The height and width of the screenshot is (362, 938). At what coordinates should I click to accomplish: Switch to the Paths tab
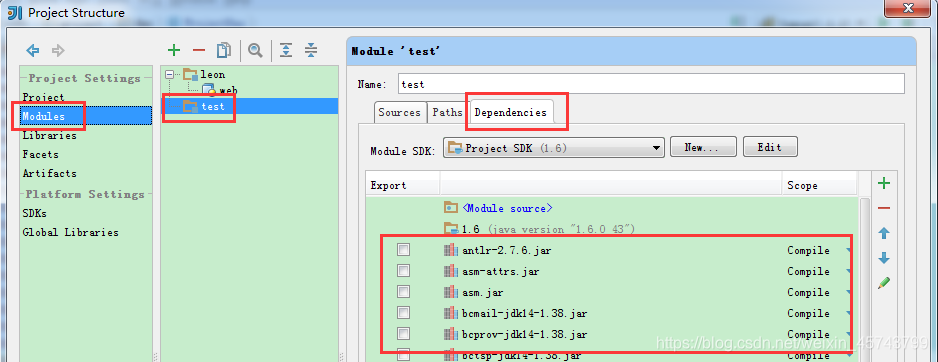coord(447,112)
